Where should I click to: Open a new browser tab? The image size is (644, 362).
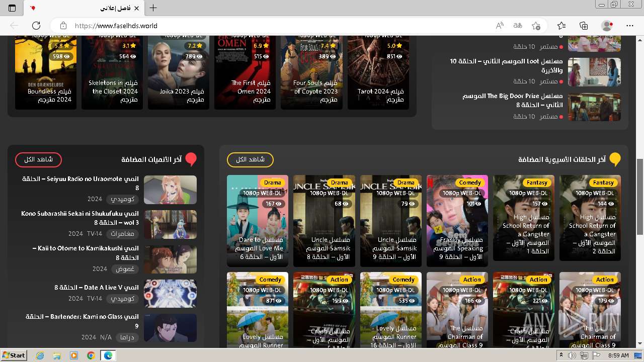[x=153, y=8]
